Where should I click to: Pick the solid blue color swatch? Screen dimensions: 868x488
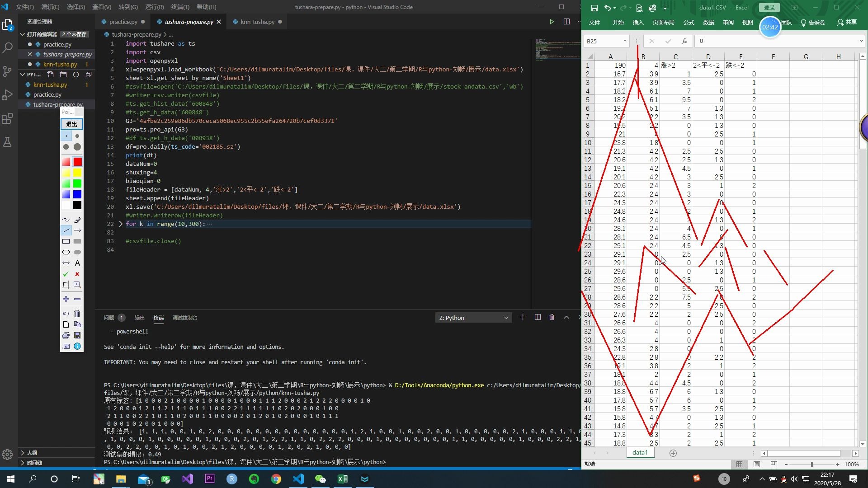click(x=77, y=194)
